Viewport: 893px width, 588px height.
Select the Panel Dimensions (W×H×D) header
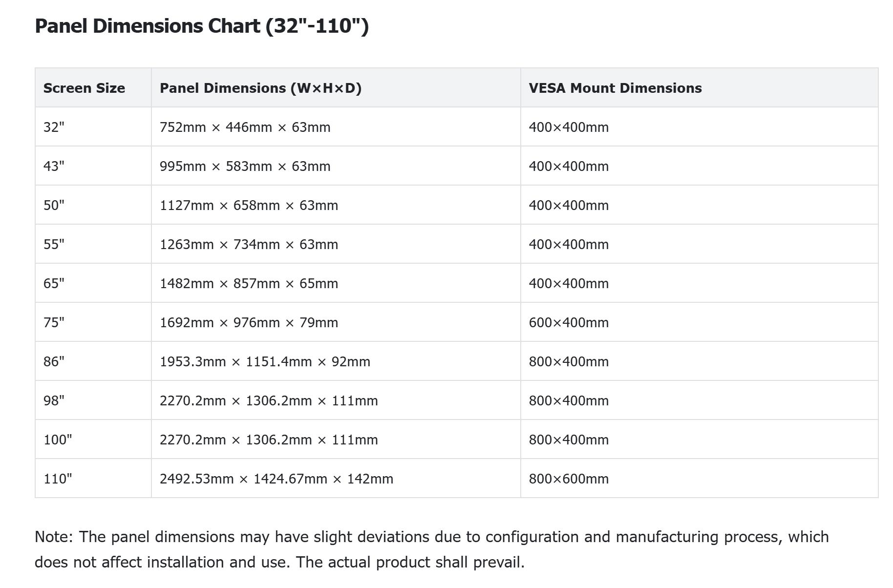pyautogui.click(x=260, y=88)
